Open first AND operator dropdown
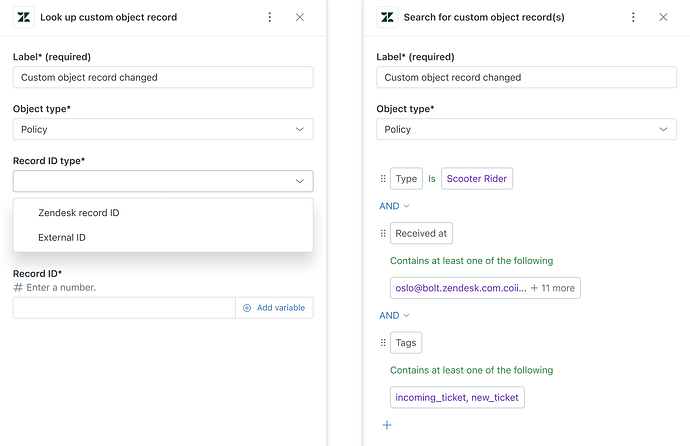The height and width of the screenshot is (446, 690). click(394, 206)
